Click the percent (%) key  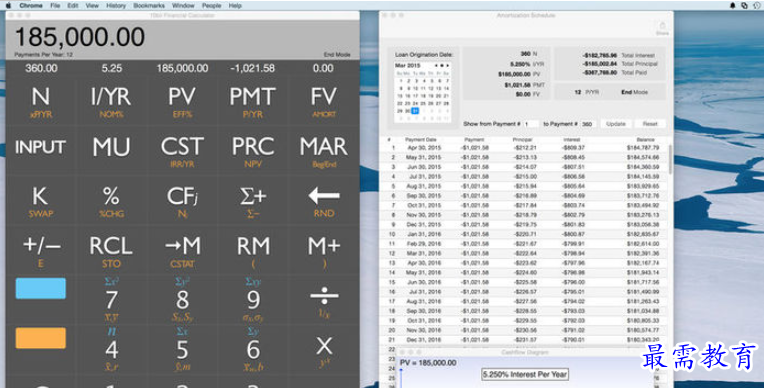tap(111, 200)
